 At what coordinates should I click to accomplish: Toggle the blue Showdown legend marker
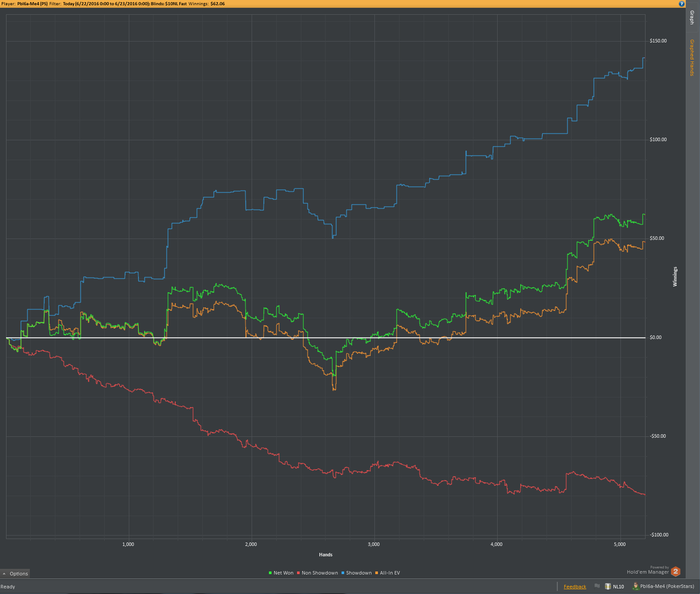click(343, 573)
